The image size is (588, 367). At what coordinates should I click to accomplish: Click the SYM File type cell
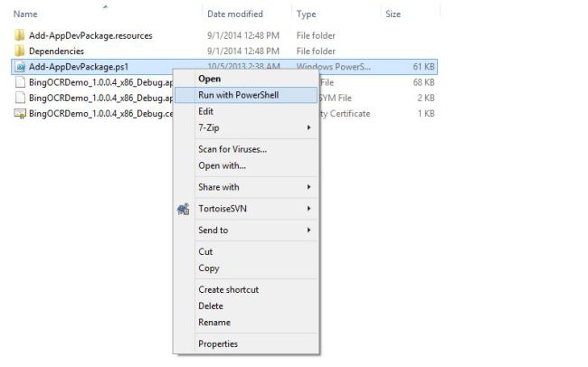tap(336, 98)
